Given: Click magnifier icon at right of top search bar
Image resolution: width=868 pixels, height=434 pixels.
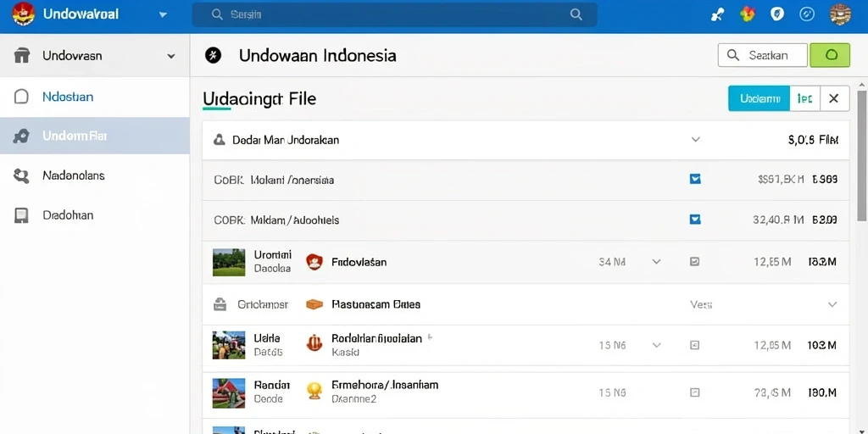Looking at the screenshot, I should [x=576, y=15].
